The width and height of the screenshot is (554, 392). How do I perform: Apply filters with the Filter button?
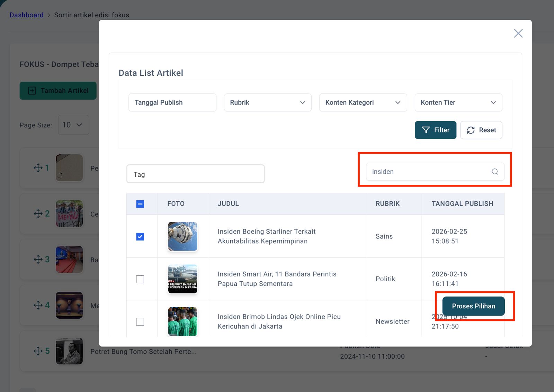(435, 130)
